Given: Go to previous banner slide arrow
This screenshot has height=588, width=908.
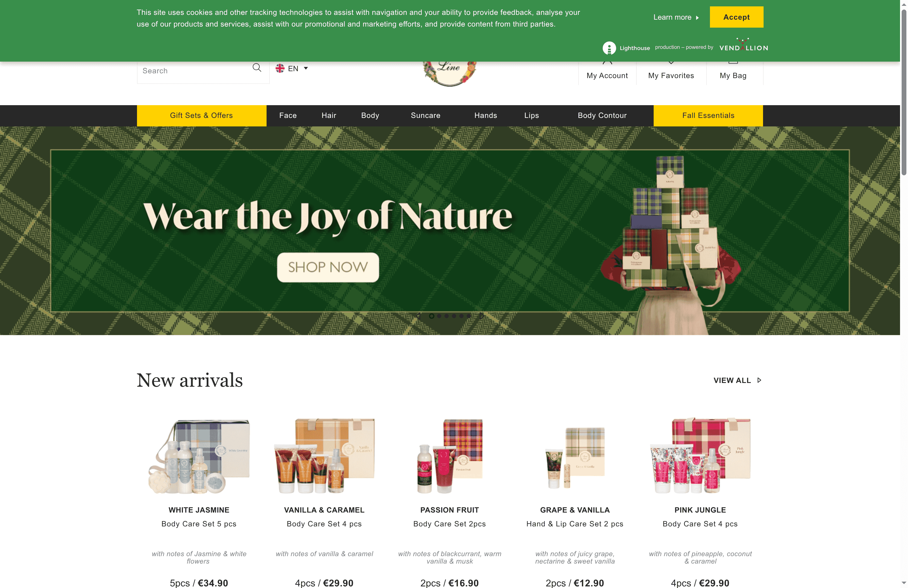Looking at the screenshot, I should [418, 316].
